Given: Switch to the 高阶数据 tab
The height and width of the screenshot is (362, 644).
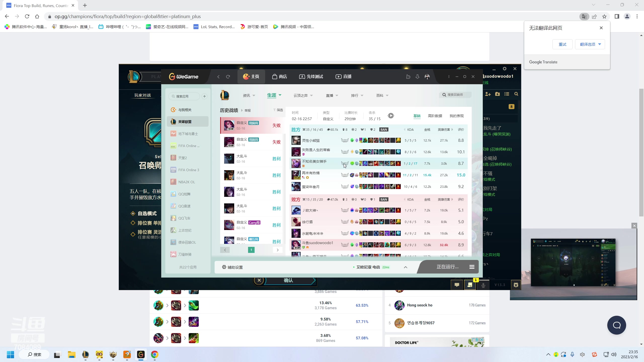Looking at the screenshot, I should coord(435,116).
